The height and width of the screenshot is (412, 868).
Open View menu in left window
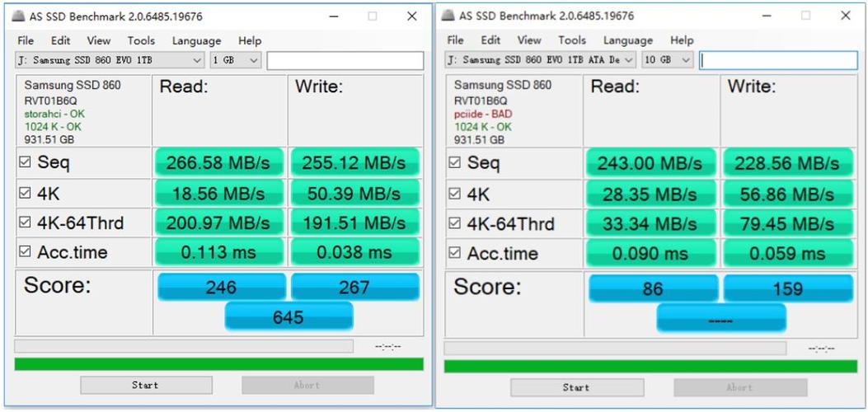(x=99, y=41)
